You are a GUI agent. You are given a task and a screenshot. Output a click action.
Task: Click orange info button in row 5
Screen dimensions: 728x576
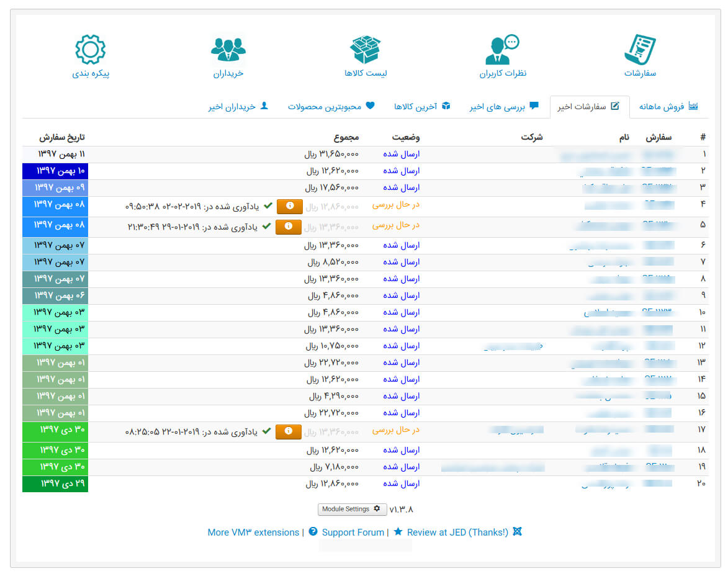pos(289,227)
